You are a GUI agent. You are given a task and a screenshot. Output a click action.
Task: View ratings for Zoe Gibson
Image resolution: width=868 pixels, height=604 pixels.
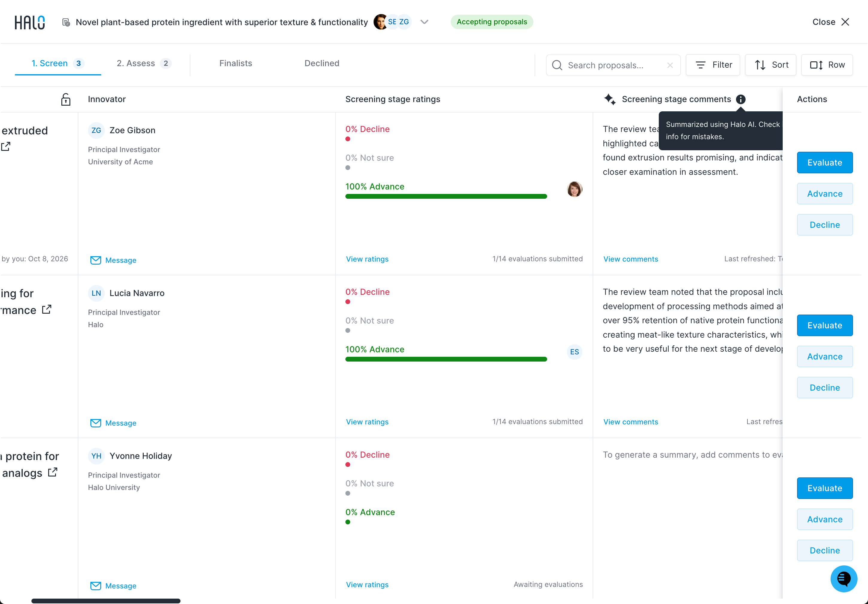coord(367,259)
